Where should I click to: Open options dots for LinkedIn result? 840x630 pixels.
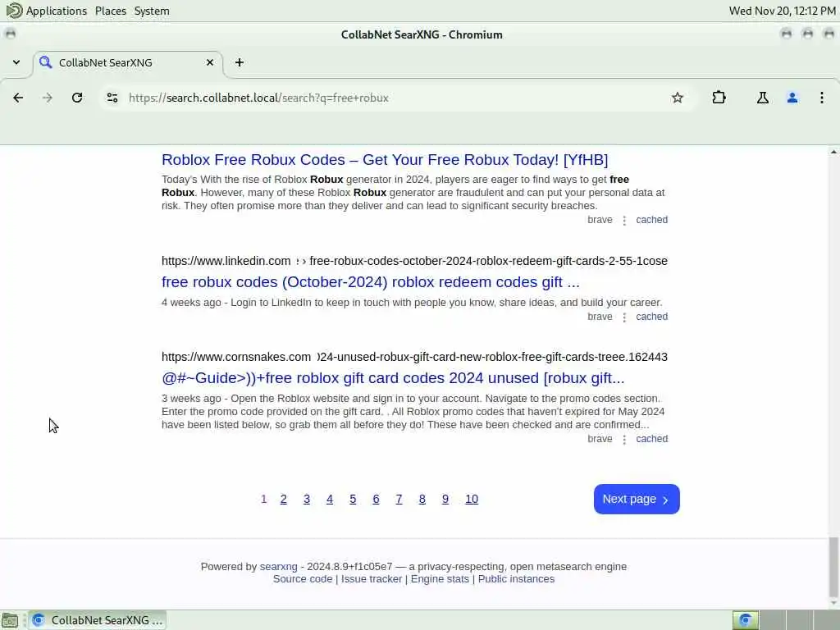(624, 317)
